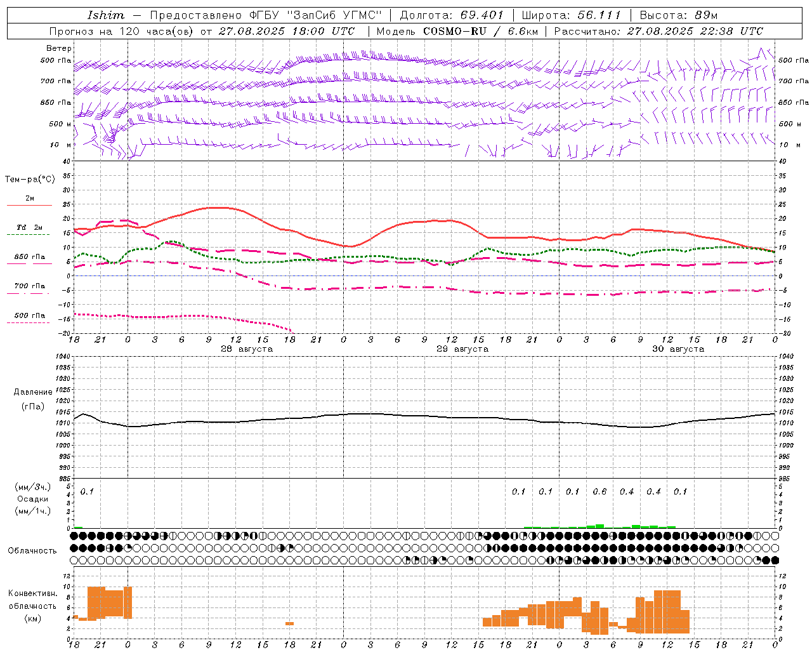This screenshot has height=650, width=812.
Task: Click the 30 августа date label
Action: (678, 349)
